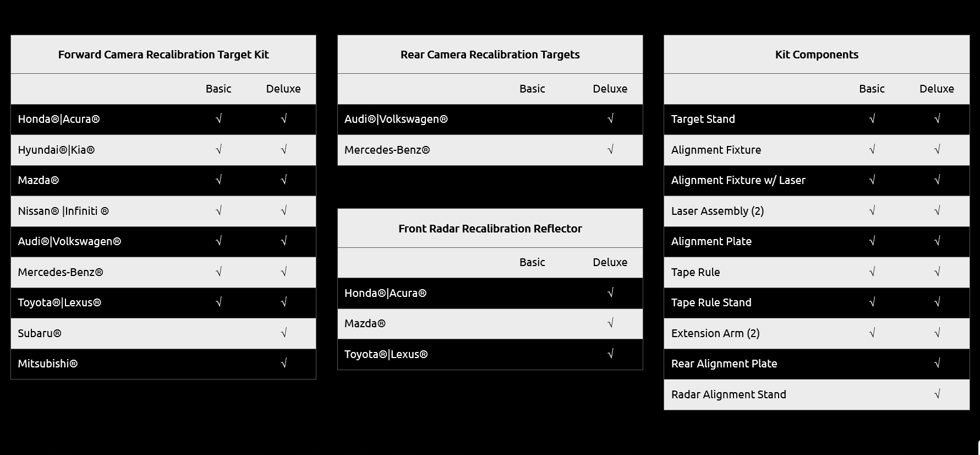Click the Forward Camera Recalibration Target Kit heading
Image resolution: width=980 pixels, height=455 pixels.
(x=163, y=55)
